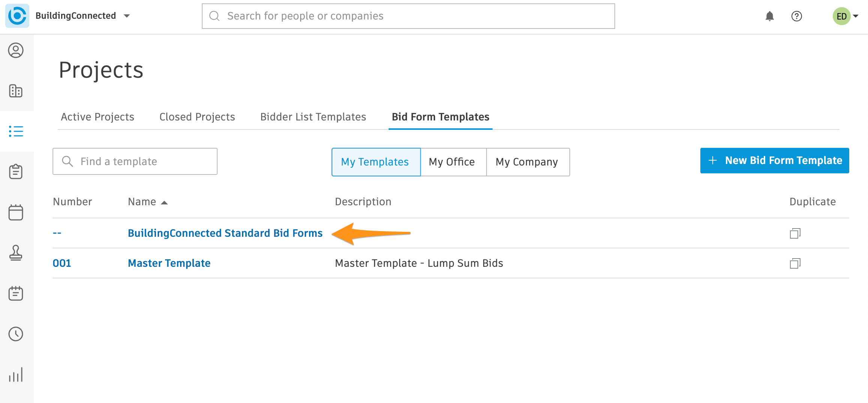Select the analytics bar chart icon
Viewport: 868px width, 403px height.
click(16, 374)
